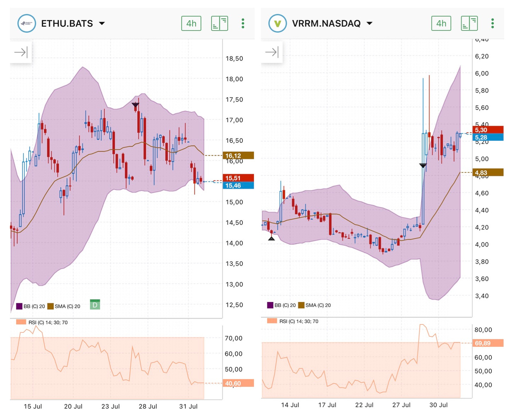Open the 4h timeframe selector on ETHU chart
This screenshot has width=512, height=420.
coord(191,23)
